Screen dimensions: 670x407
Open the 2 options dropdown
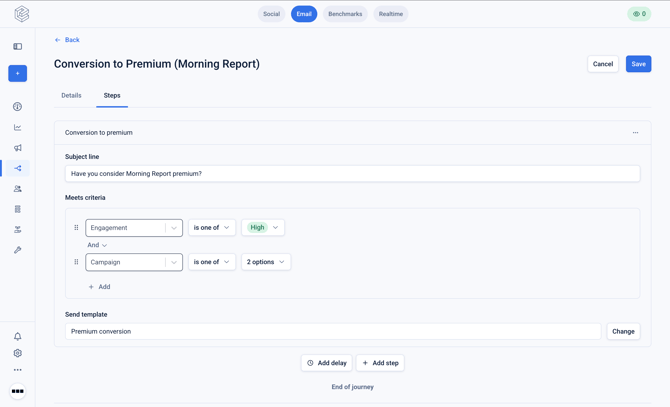click(266, 262)
